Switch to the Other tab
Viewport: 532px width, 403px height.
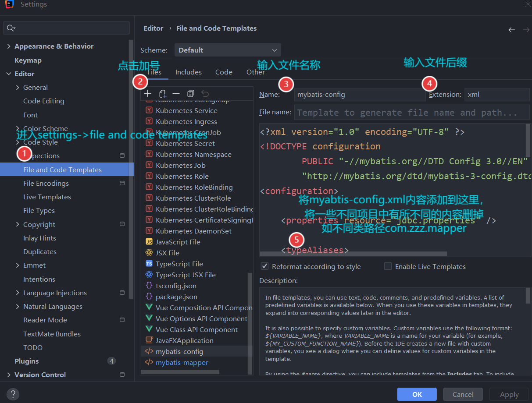255,72
